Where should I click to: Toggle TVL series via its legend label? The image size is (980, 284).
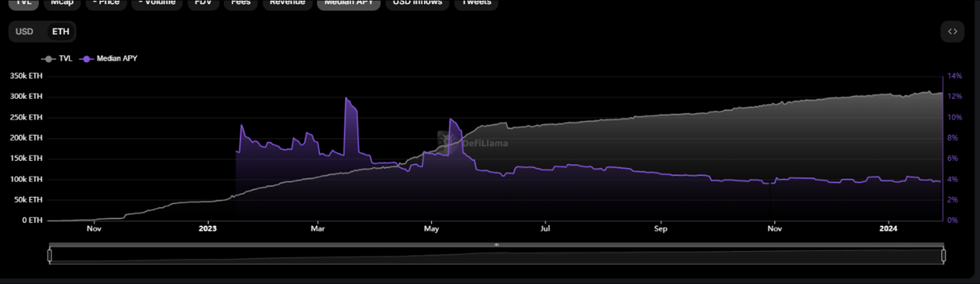point(65,59)
